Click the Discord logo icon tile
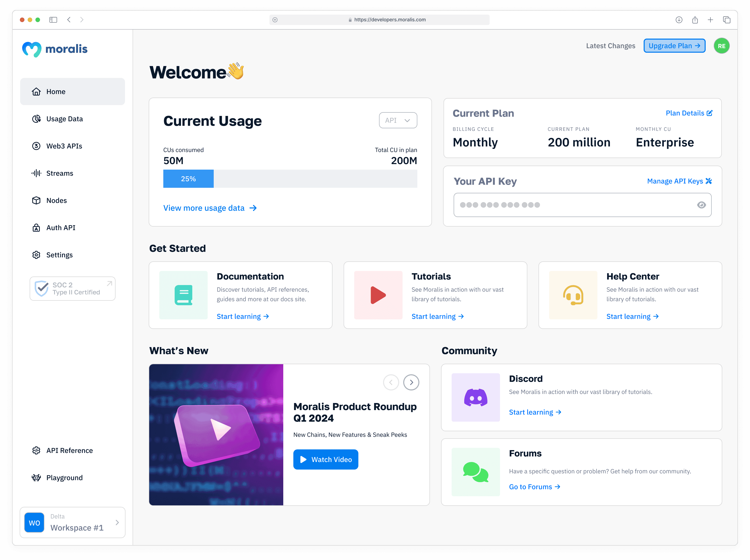 point(476,397)
